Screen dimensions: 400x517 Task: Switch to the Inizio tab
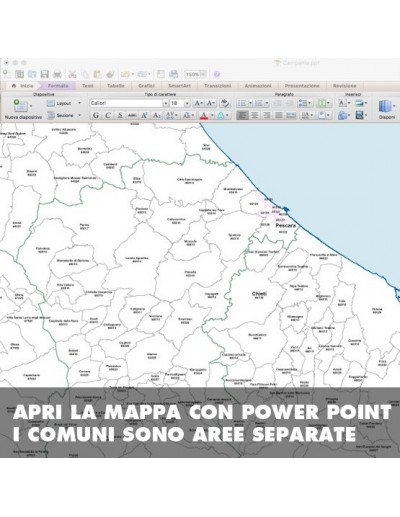click(x=23, y=86)
